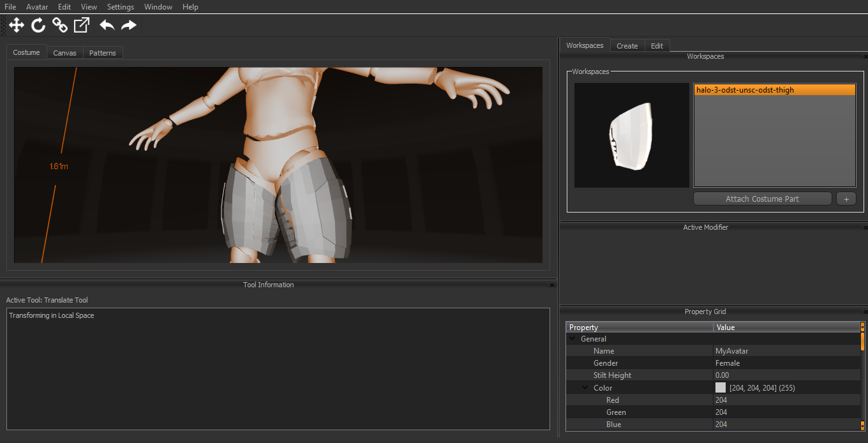The image size is (868, 443).
Task: Open the File menu
Action: [10, 7]
